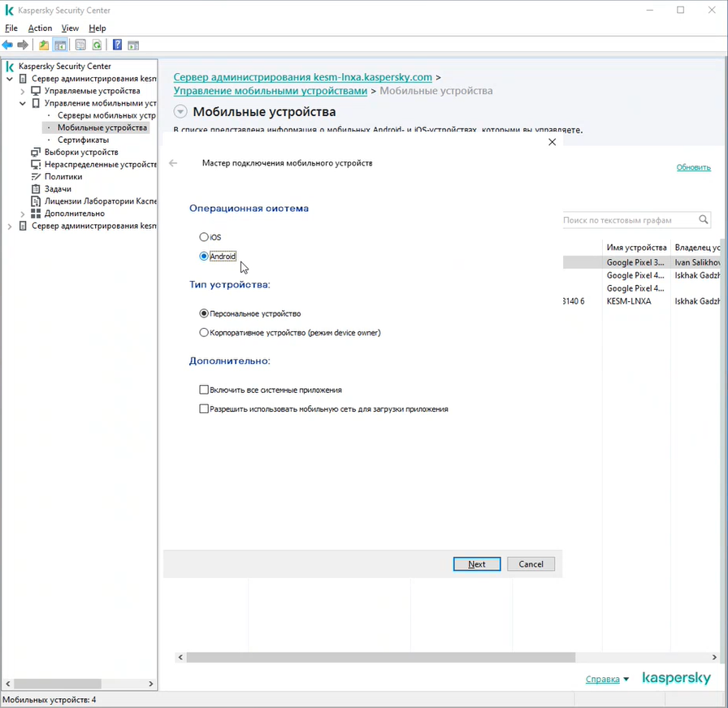This screenshot has width=728, height=708.
Task: Open the File menu
Action: coord(11,28)
